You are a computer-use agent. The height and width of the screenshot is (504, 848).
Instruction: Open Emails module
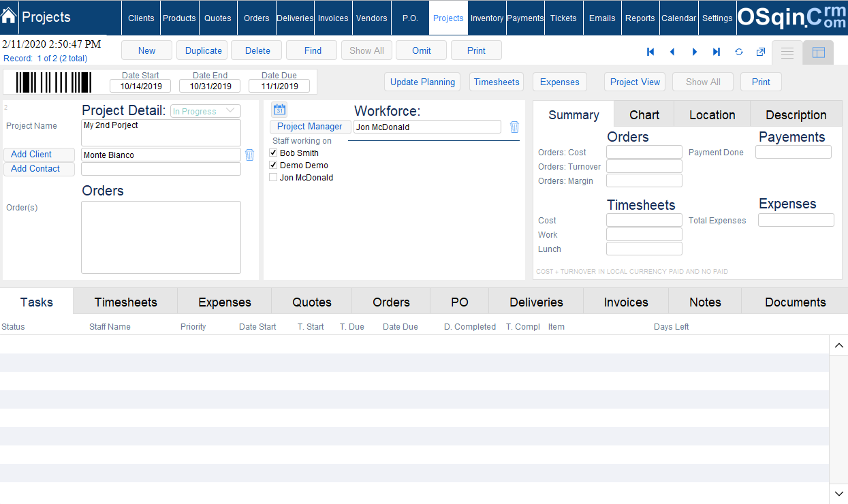tap(602, 18)
